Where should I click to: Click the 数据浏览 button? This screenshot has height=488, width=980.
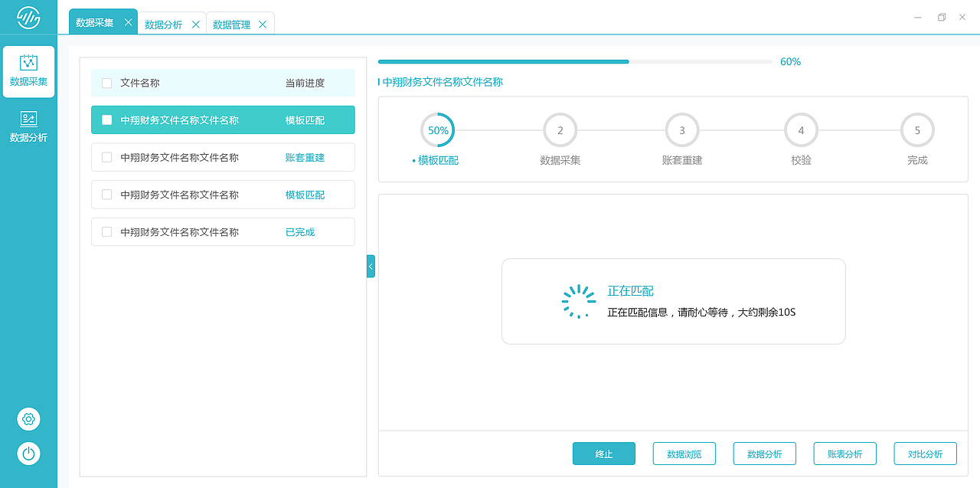tap(684, 454)
